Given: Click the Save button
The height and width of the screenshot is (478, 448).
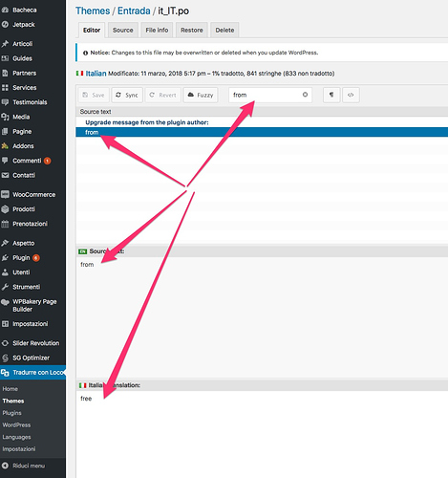Looking at the screenshot, I should point(94,95).
